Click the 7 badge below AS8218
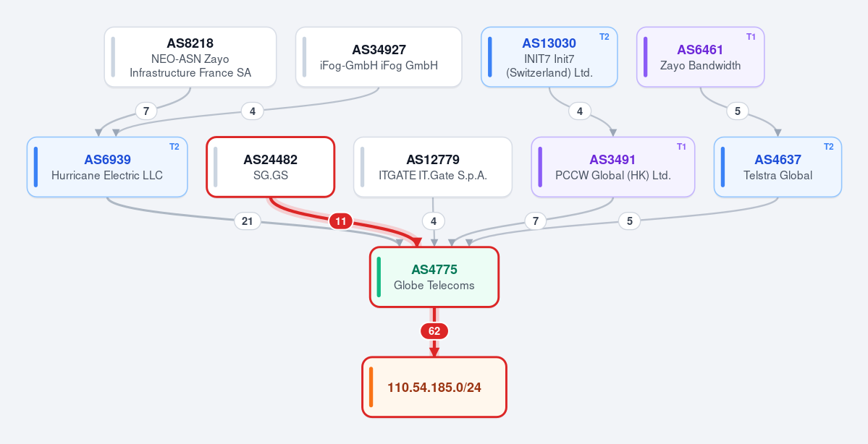This screenshot has height=444, width=868. coord(146,111)
